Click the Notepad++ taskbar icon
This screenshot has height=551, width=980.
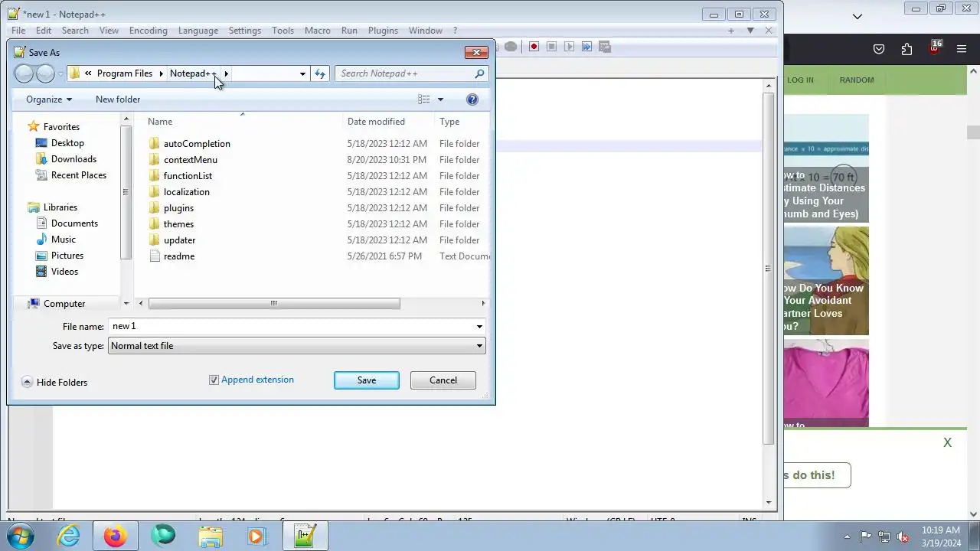point(305,536)
